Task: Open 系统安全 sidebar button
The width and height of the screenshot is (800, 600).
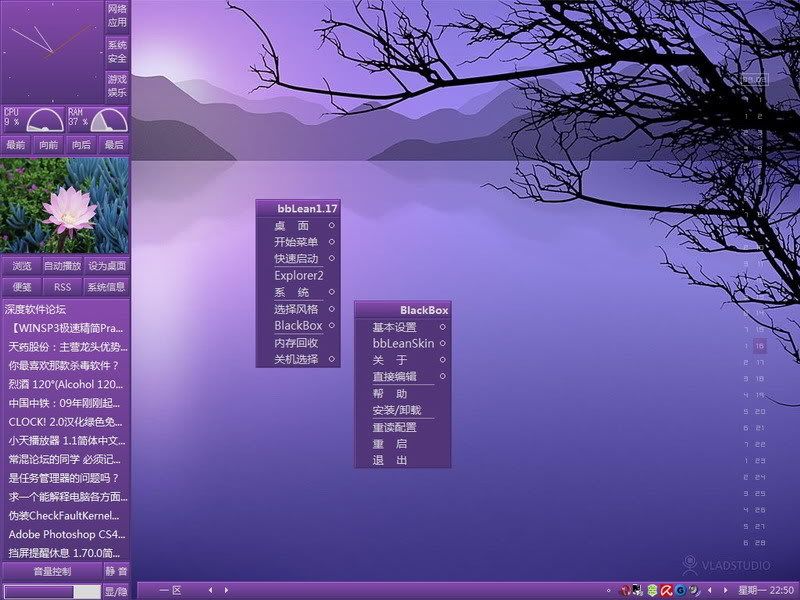Action: [x=117, y=52]
